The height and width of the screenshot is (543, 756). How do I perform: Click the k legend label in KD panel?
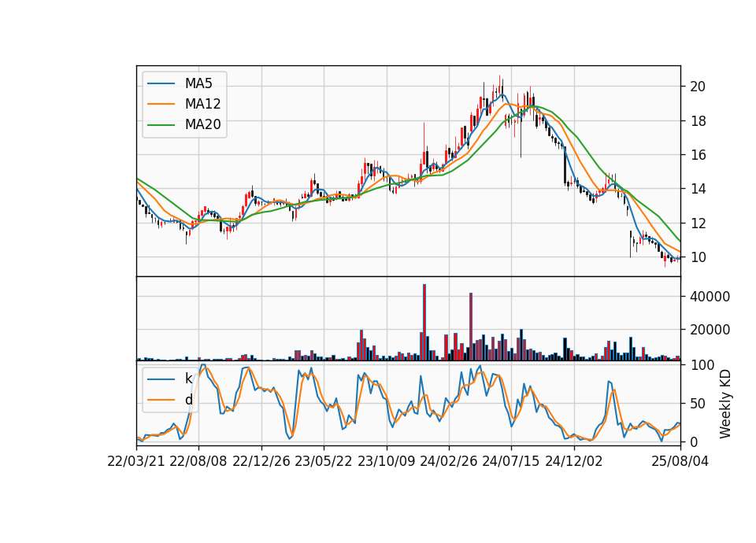(188, 379)
